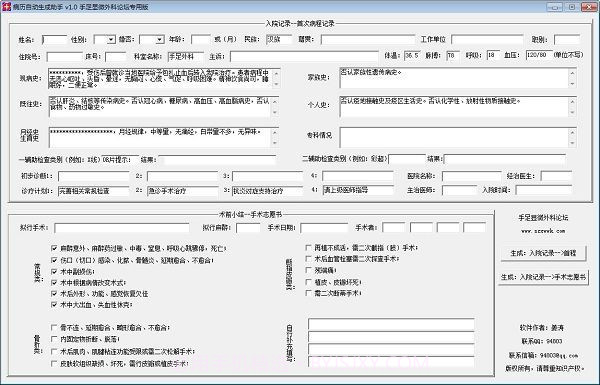Image resolution: width=600 pixels, height=385 pixels.
Task: Click the 住院号 input field
Action: [65, 57]
